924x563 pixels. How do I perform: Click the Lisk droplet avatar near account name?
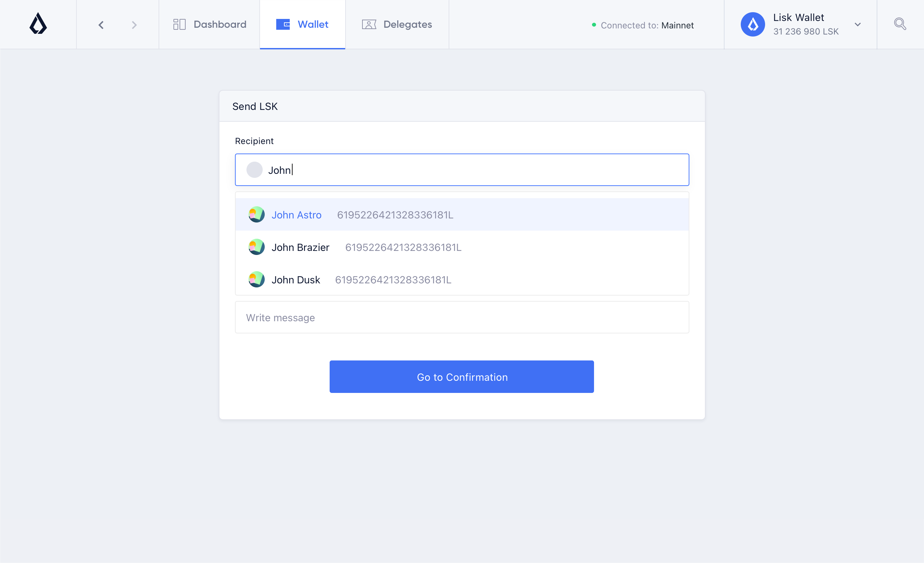[x=752, y=24]
